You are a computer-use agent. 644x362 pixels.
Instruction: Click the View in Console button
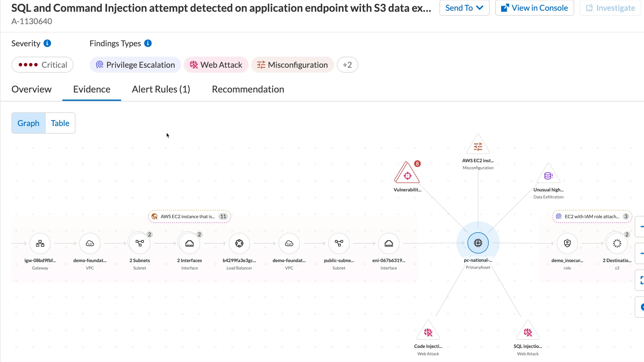(535, 8)
